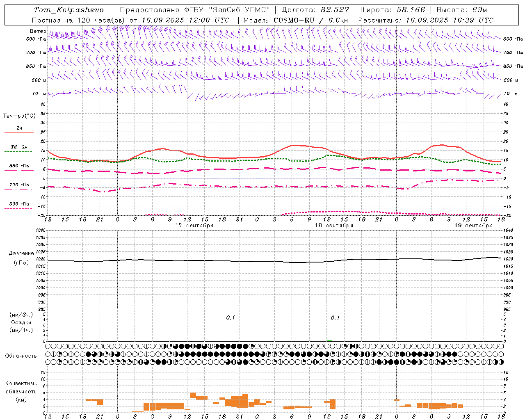Screen dimensions: 525x420
Task: Click the Ветер wind panel label
Action: click(x=38, y=31)
